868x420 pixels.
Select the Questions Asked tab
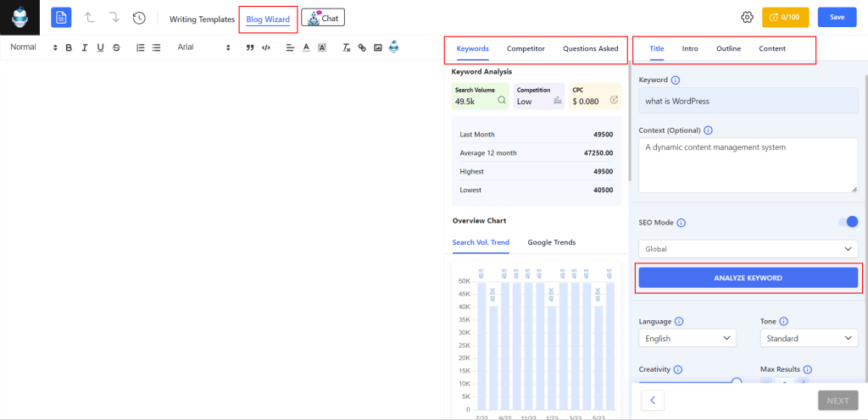point(591,48)
